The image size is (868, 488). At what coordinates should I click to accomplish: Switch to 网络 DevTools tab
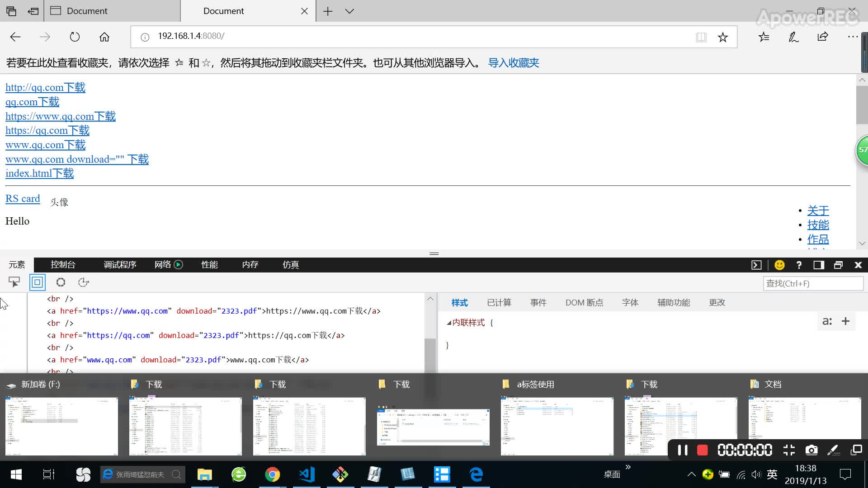pos(168,265)
